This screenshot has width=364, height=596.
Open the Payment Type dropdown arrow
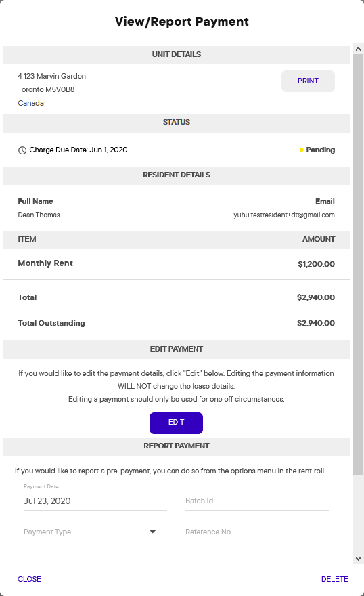[x=153, y=532]
